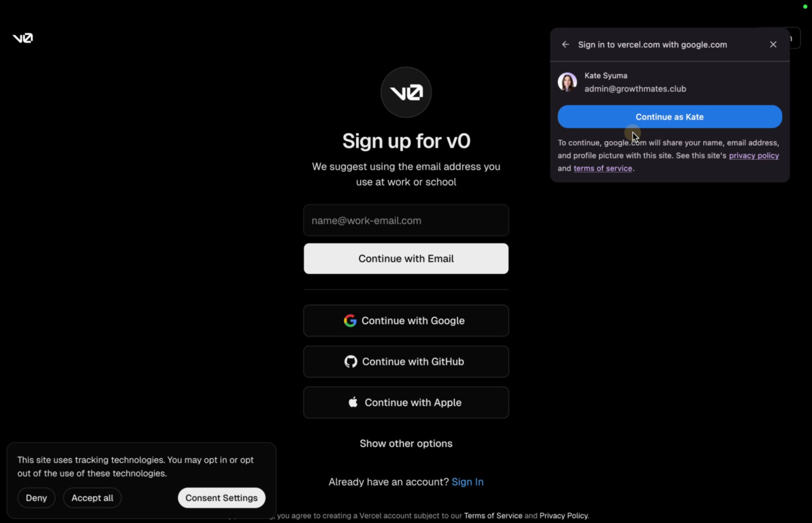Image resolution: width=812 pixels, height=523 pixels.
Task: Click Continue with Email button
Action: (406, 259)
